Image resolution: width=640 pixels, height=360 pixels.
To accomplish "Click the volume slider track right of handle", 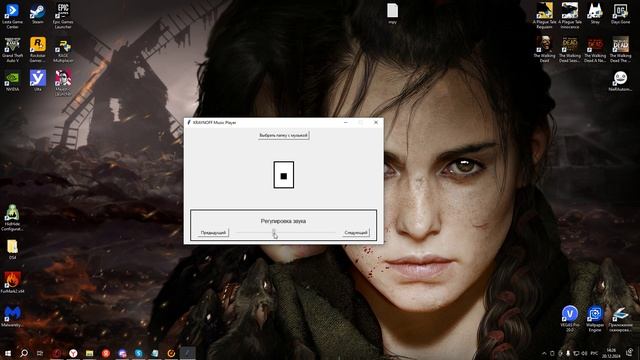I will 306,232.
